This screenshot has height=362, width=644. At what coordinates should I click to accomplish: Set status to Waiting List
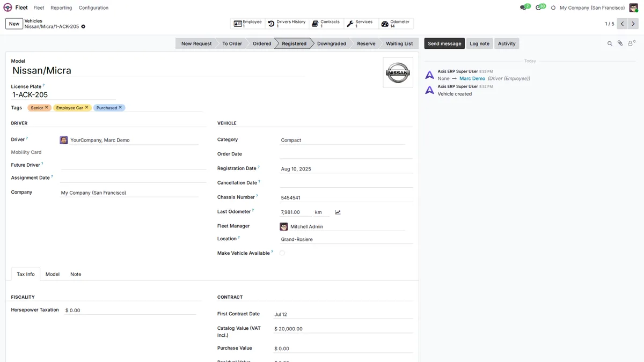[399, 43]
